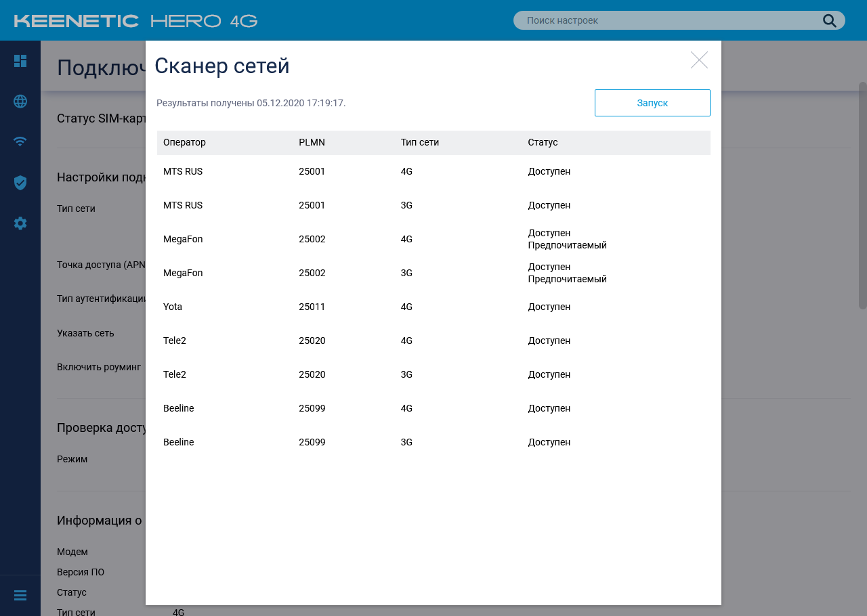Screen dimensions: 867x616
Task: Close the network scanner dialog
Action: click(x=699, y=60)
